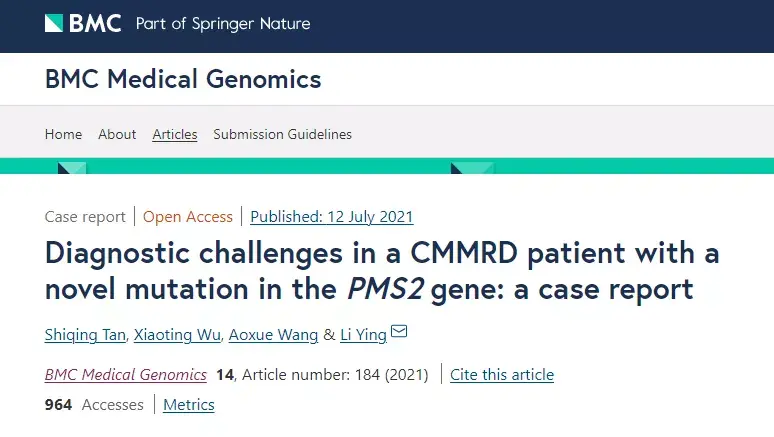Click the large BMC Medical Genomics journal heading
The image size is (774, 437).
coord(183,79)
